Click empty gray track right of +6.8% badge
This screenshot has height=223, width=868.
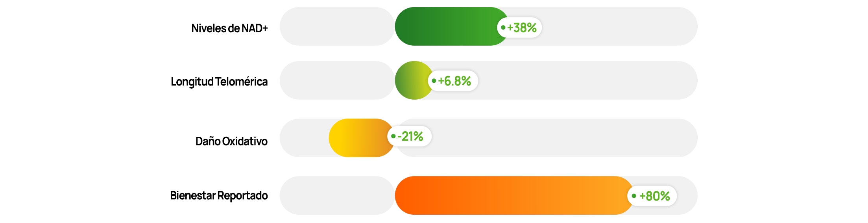pyautogui.click(x=586, y=80)
